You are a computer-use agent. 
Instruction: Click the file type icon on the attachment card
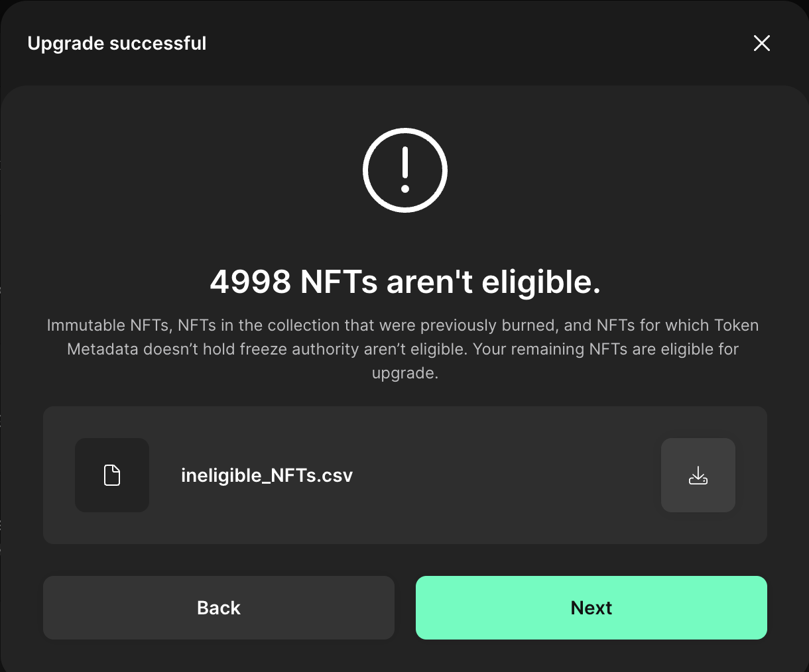(x=112, y=475)
